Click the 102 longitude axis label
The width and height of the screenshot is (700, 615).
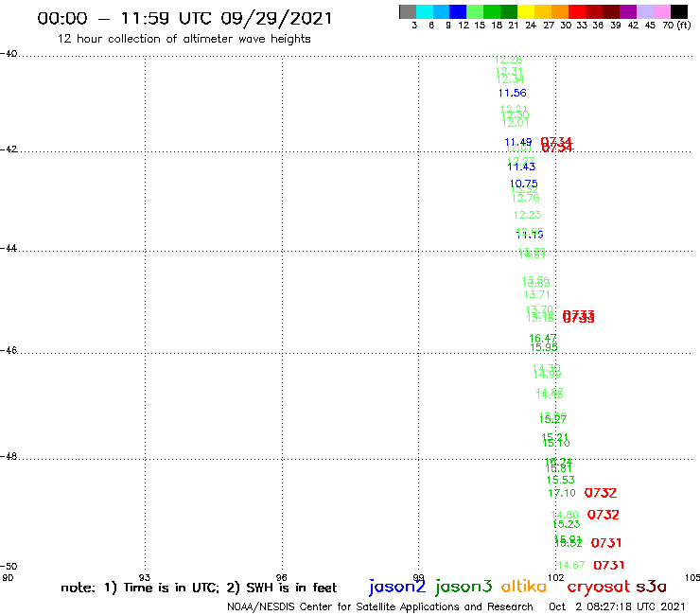556,578
